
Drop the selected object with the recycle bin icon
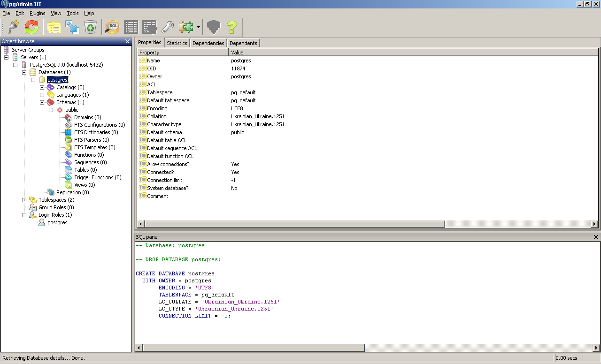[90, 27]
